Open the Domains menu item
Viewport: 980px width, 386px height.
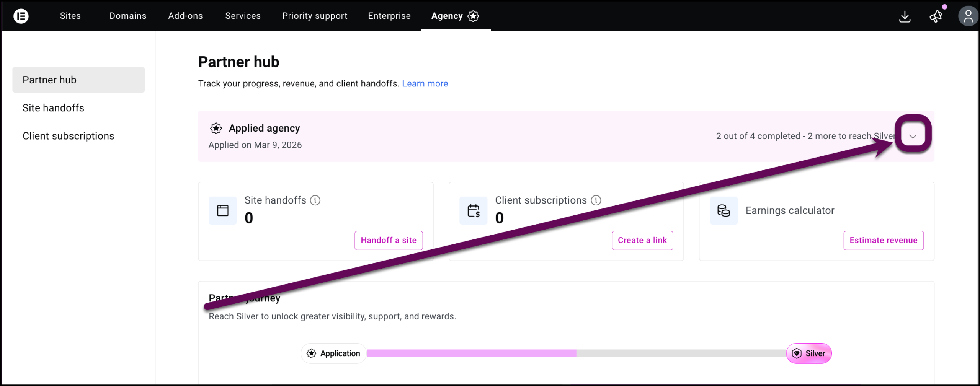pos(128,16)
